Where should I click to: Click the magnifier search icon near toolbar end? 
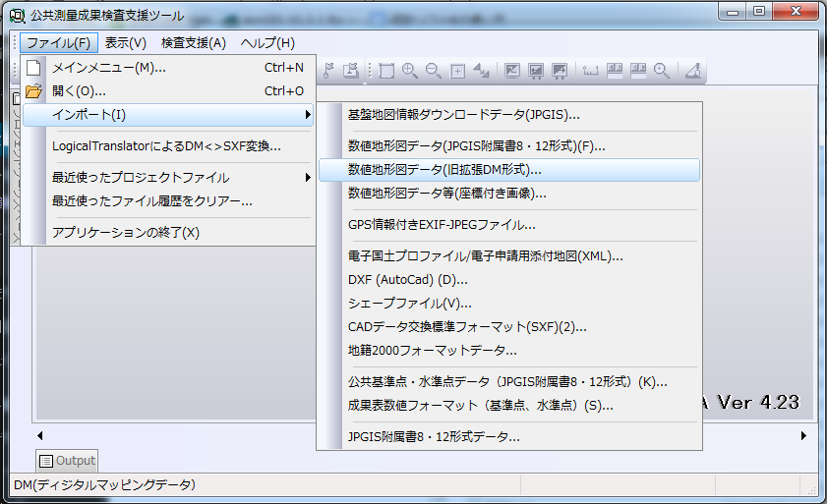[662, 71]
